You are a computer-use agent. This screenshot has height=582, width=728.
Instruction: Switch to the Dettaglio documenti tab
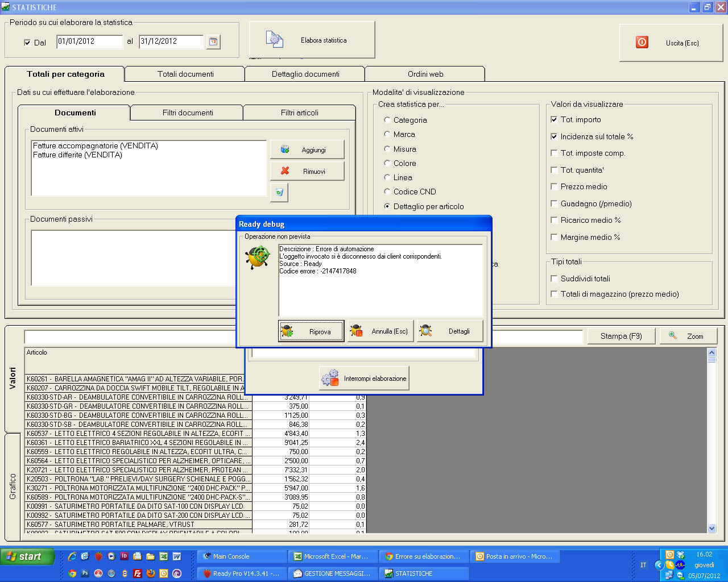tap(305, 74)
